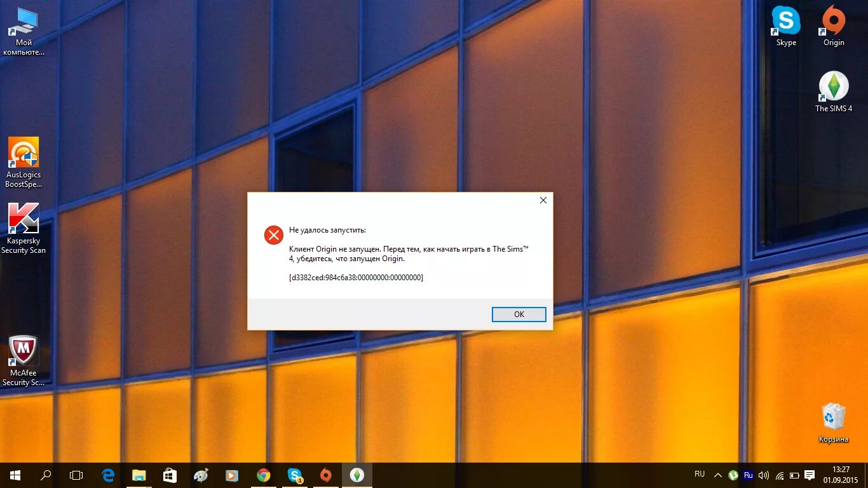Click the error code text starting with d3382ced

click(x=356, y=278)
